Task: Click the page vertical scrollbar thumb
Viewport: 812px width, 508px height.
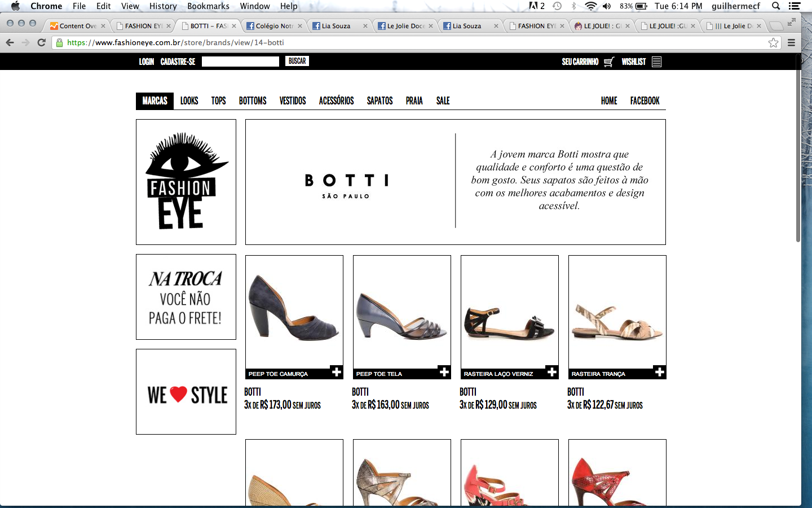Action: point(798,150)
